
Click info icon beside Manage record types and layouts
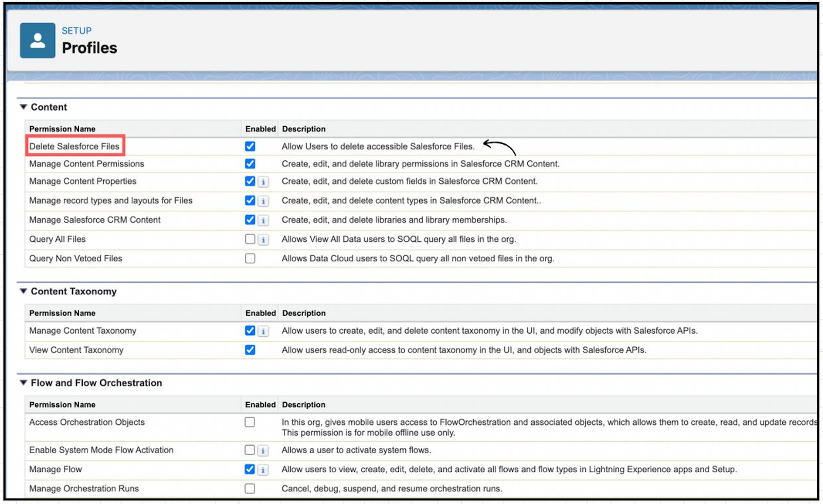coord(264,201)
